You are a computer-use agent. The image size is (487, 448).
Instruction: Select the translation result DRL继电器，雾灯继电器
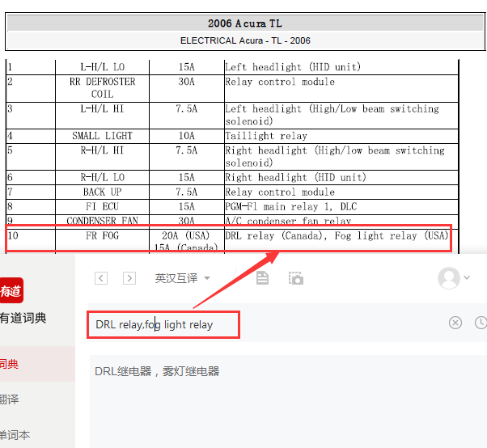[157, 371]
